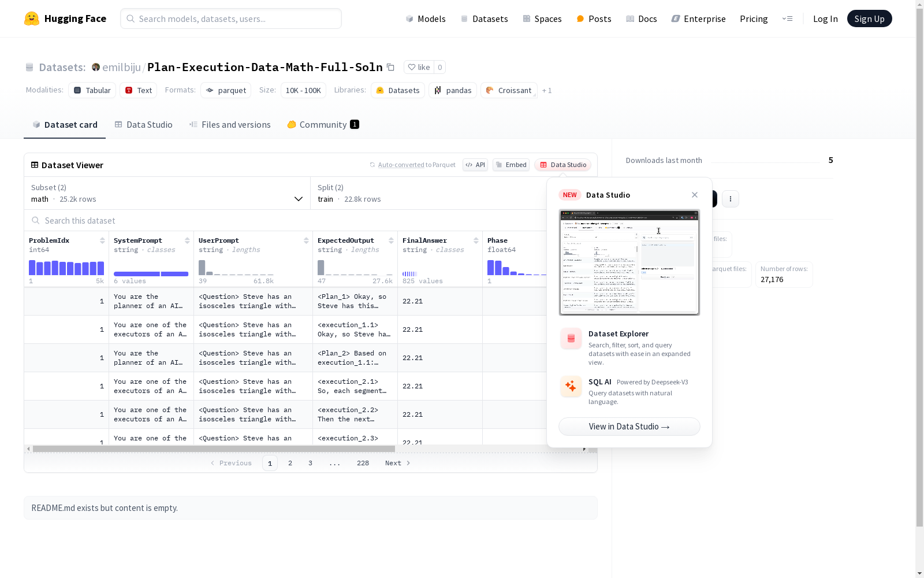
Task: Click the dataset viewer horizontal scrollbar
Action: tap(214, 449)
